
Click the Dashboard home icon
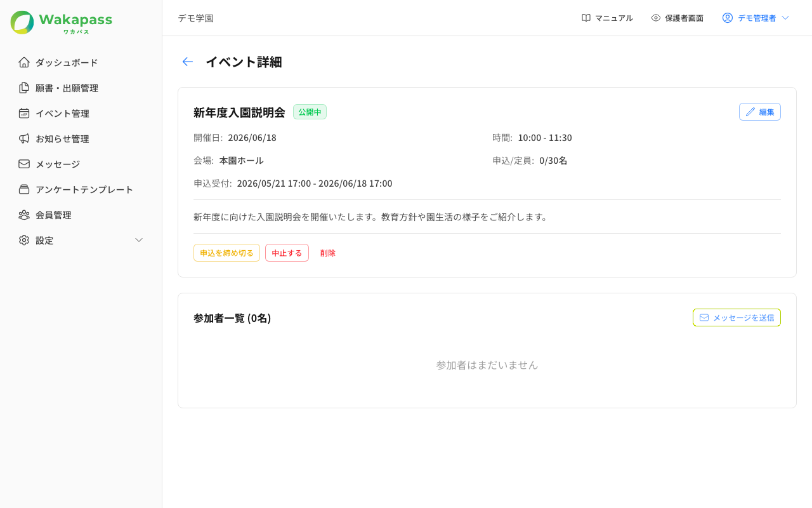pos(24,62)
